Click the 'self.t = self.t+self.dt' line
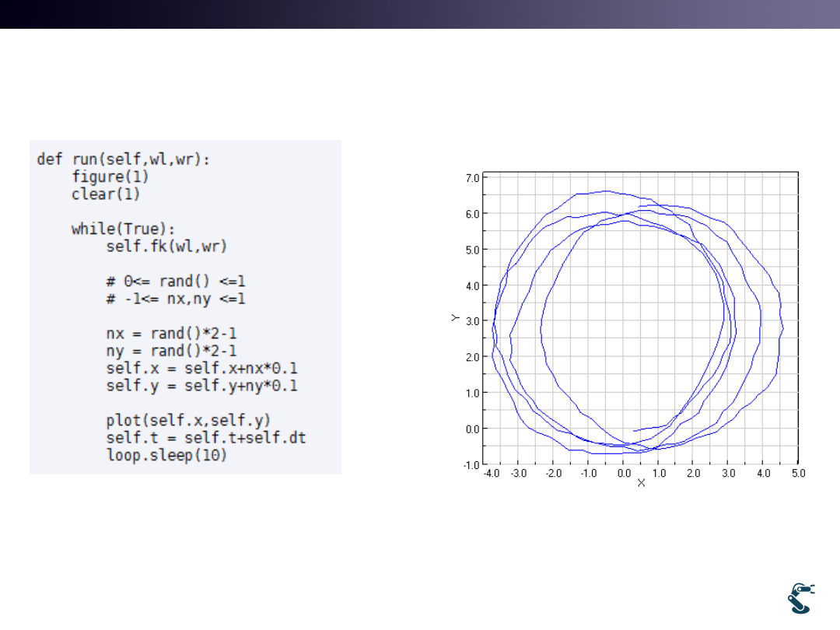This screenshot has height=630, width=840. tap(205, 438)
